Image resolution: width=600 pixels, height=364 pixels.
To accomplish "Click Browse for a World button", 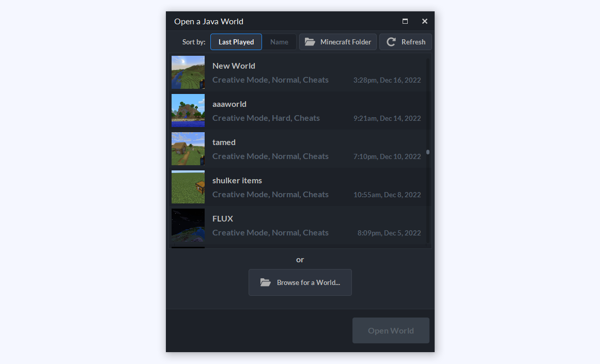I will tap(300, 282).
